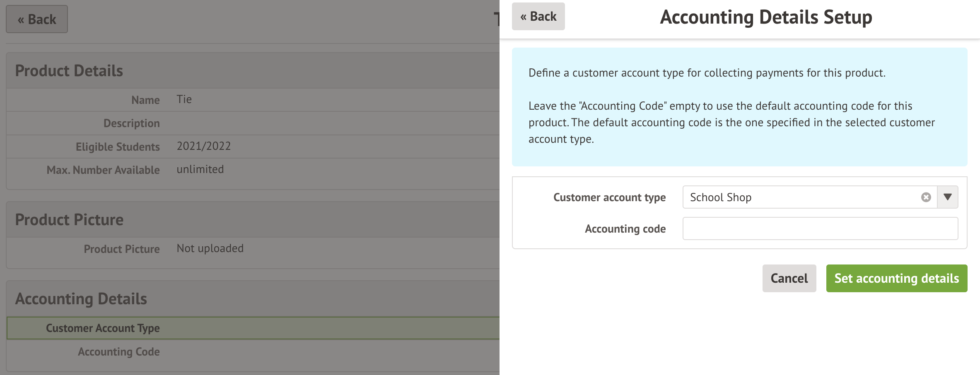Image resolution: width=980 pixels, height=375 pixels.
Task: Click the dimmed Back button on product page
Action: tap(37, 19)
